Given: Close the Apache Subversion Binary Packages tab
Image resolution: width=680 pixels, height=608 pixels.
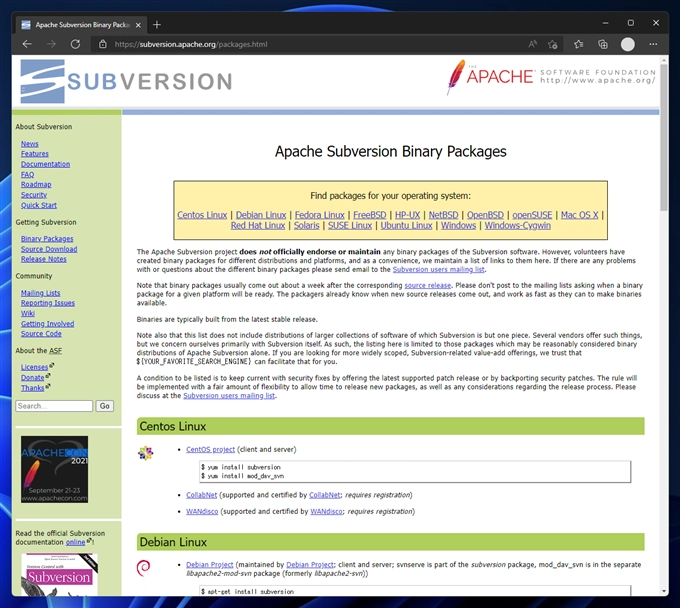Looking at the screenshot, I should coord(138,25).
